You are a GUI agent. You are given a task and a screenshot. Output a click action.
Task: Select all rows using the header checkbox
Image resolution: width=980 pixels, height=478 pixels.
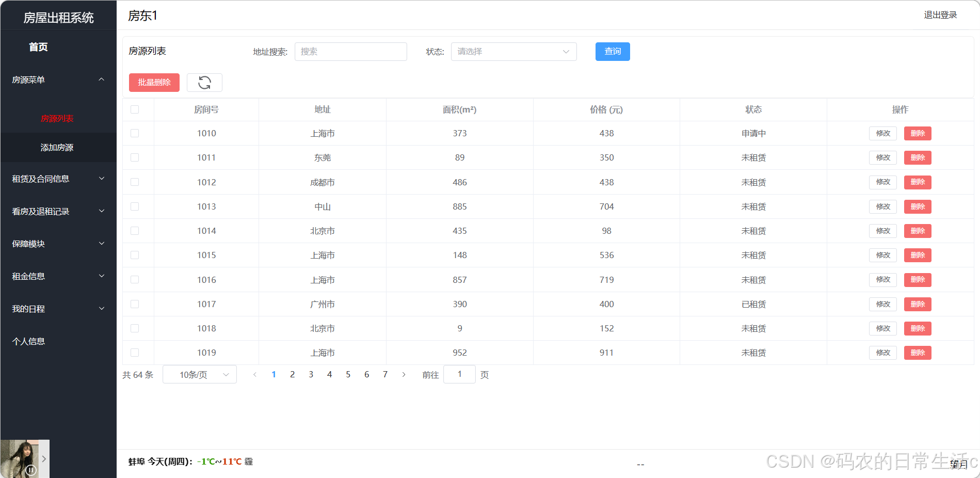pyautogui.click(x=135, y=109)
